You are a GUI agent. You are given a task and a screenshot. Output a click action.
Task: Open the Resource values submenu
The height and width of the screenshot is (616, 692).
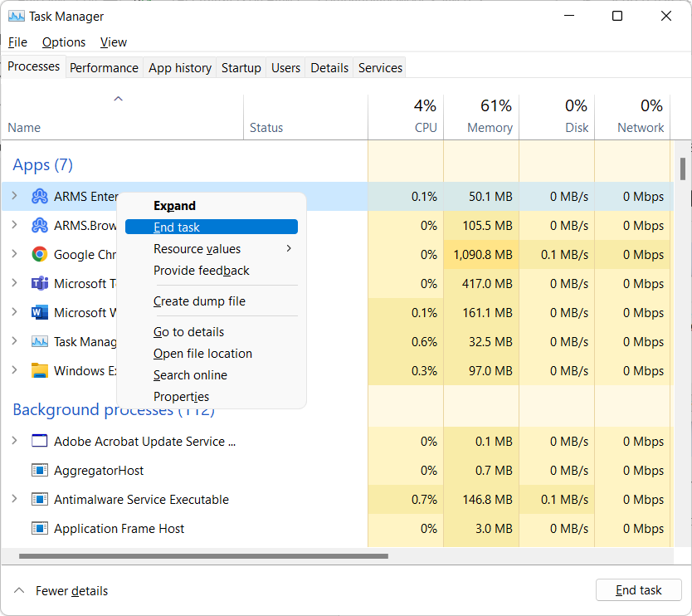click(x=197, y=248)
